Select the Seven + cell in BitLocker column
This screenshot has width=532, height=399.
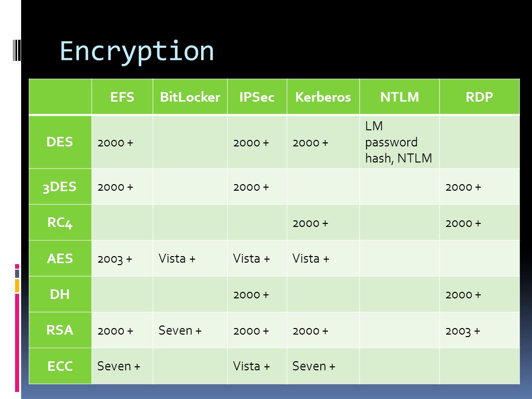[x=190, y=330]
